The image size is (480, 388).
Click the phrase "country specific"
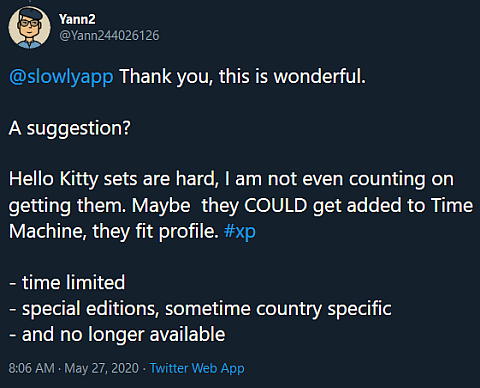[x=324, y=309]
